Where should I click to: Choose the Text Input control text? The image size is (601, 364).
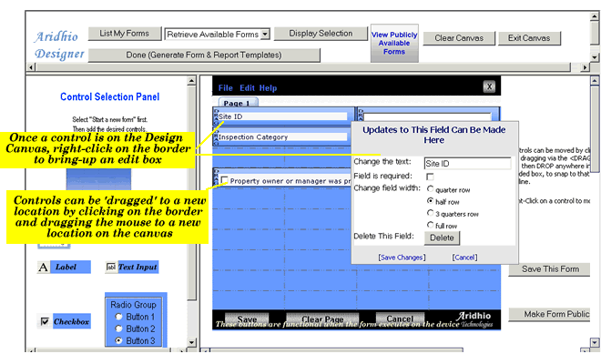click(138, 267)
